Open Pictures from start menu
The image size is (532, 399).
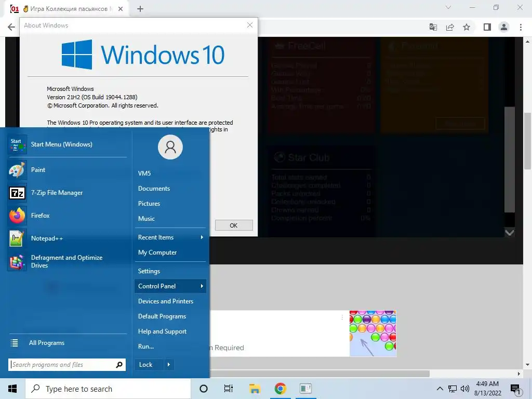(x=170, y=204)
